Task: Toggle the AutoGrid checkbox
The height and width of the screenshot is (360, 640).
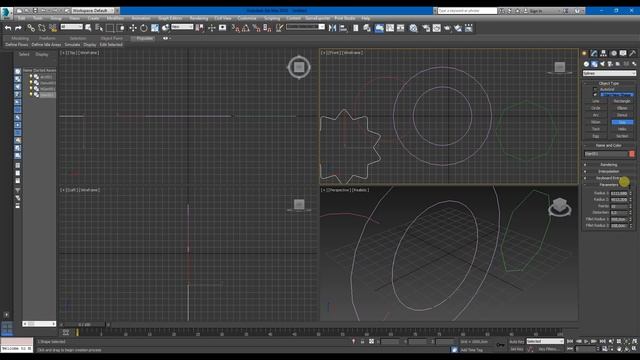Action: [595, 89]
